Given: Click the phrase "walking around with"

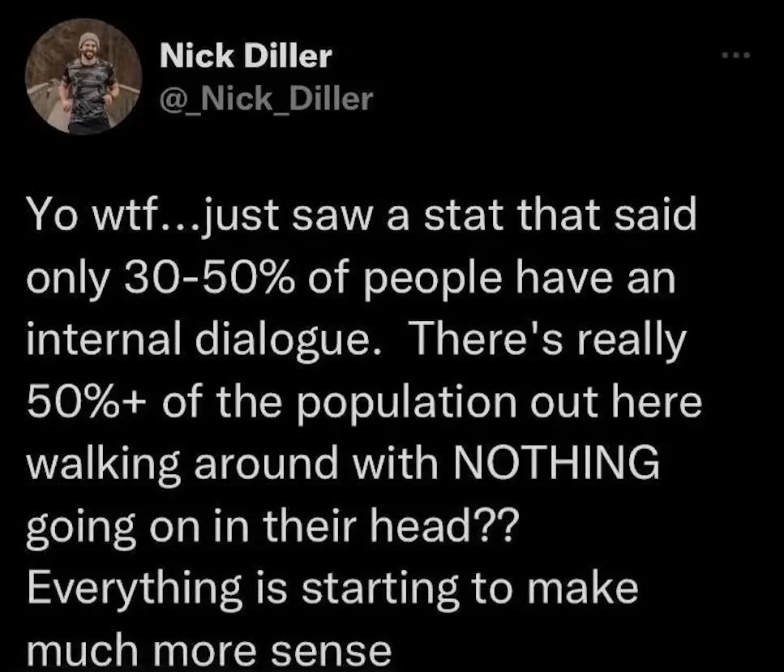Looking at the screenshot, I should 232,464.
